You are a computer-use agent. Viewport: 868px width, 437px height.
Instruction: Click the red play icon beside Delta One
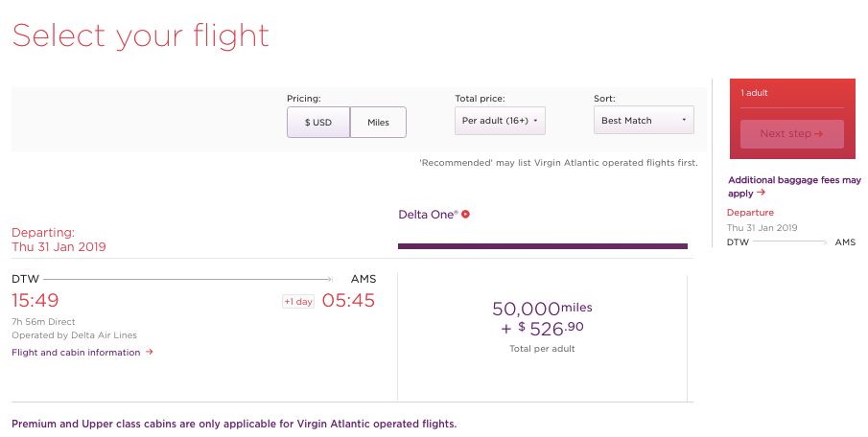click(x=465, y=215)
